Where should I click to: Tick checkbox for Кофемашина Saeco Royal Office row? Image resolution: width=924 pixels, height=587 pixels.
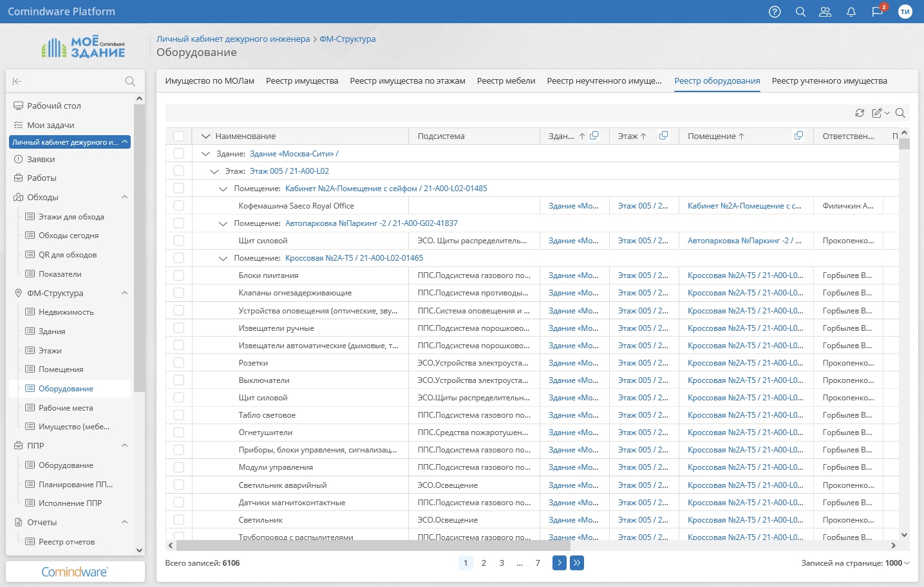tap(179, 206)
